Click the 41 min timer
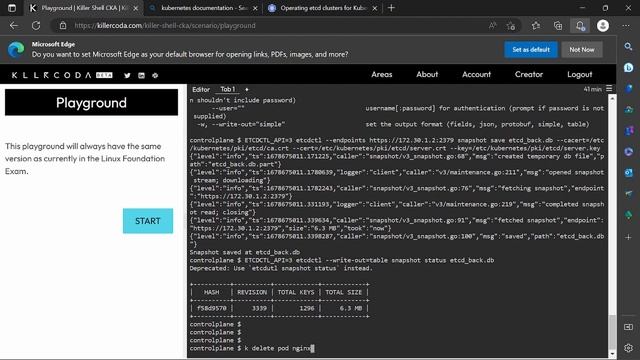 tap(592, 89)
